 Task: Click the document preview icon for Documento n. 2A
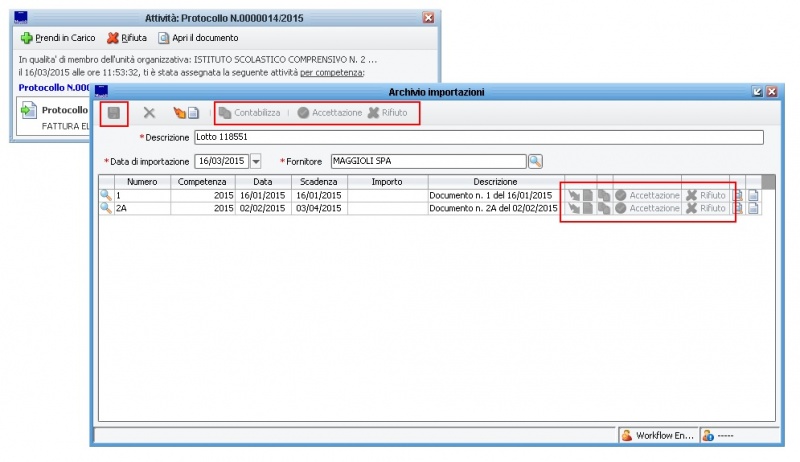pos(738,208)
